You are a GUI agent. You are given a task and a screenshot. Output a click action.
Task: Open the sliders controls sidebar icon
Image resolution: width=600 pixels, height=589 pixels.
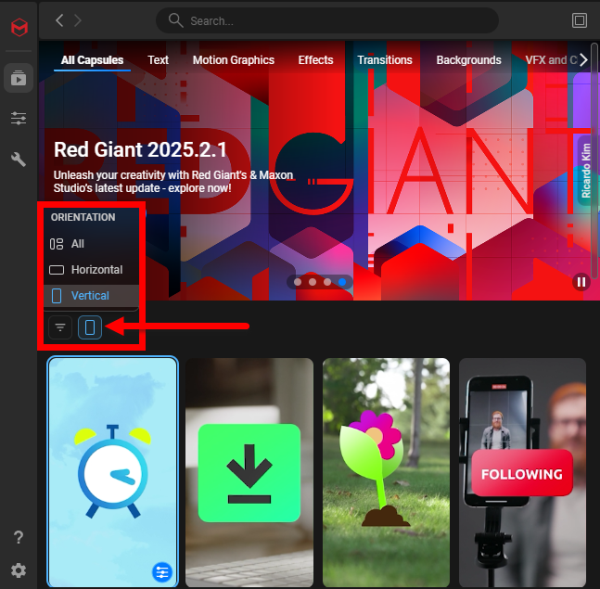18,118
